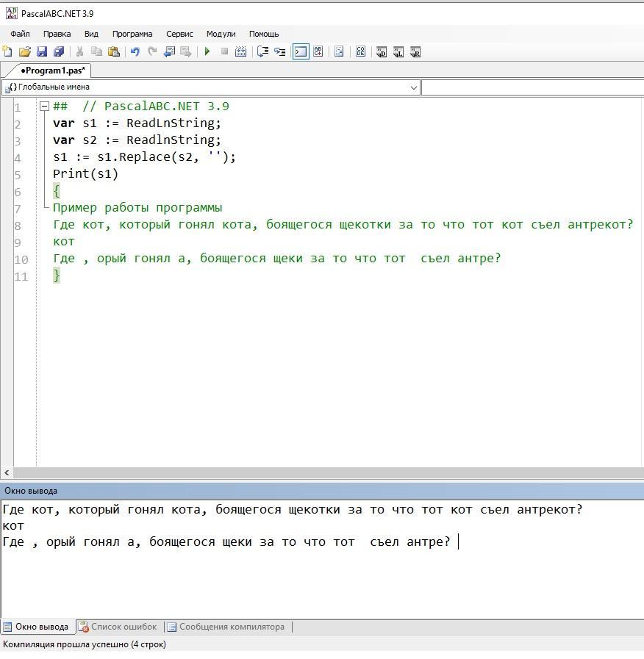Open the Программа menu

[x=132, y=34]
